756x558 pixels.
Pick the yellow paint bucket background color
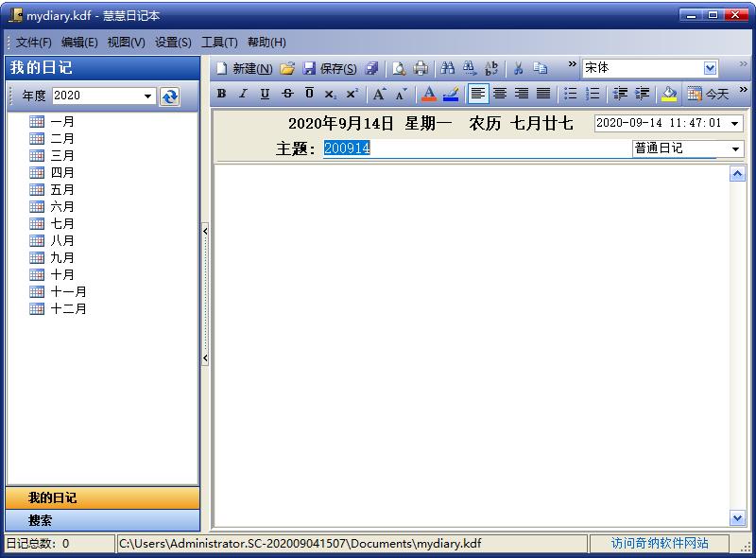(669, 94)
